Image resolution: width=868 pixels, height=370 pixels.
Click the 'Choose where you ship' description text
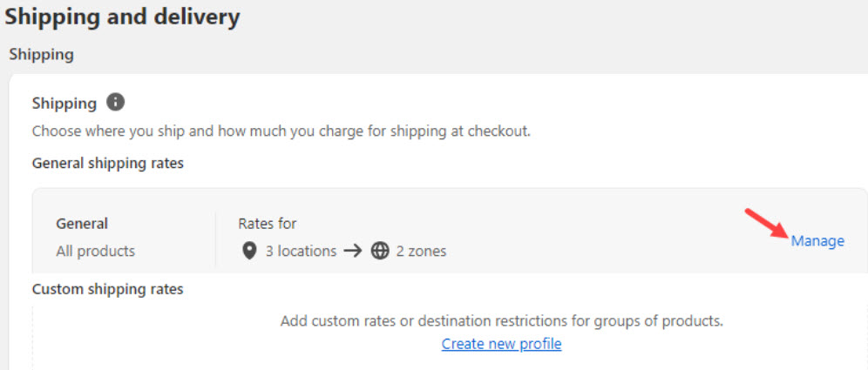281,131
